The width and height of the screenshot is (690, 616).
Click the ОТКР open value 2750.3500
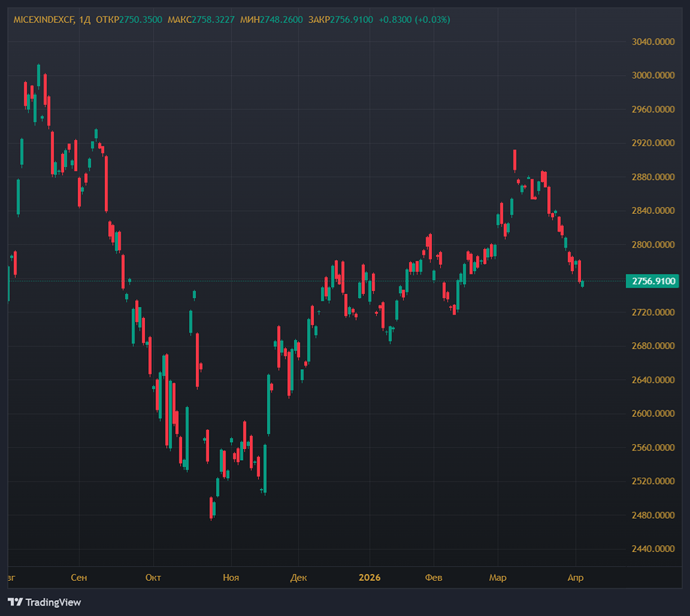[141, 19]
